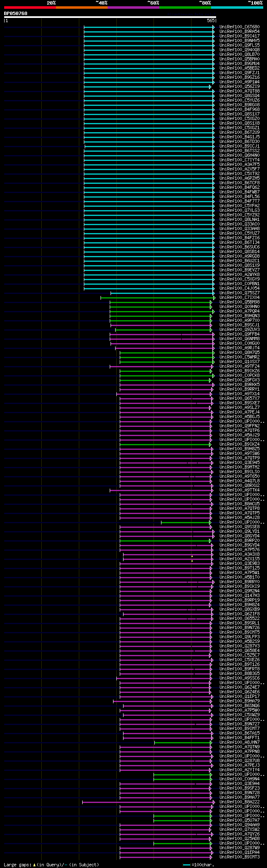Viewport: 267px width, 868px height.
Task: Select label UniRef100_B8A222
Action: point(239,802)
